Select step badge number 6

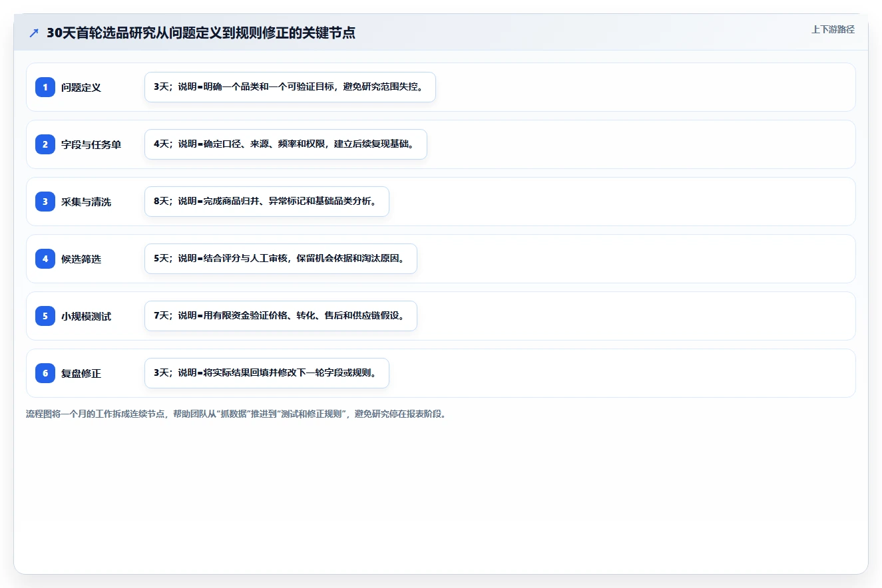click(x=45, y=372)
